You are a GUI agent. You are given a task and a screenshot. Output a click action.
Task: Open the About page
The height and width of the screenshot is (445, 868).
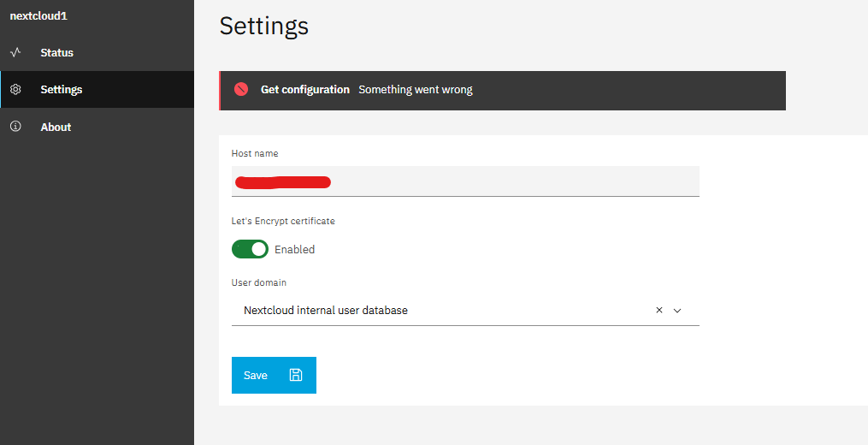click(x=97, y=127)
